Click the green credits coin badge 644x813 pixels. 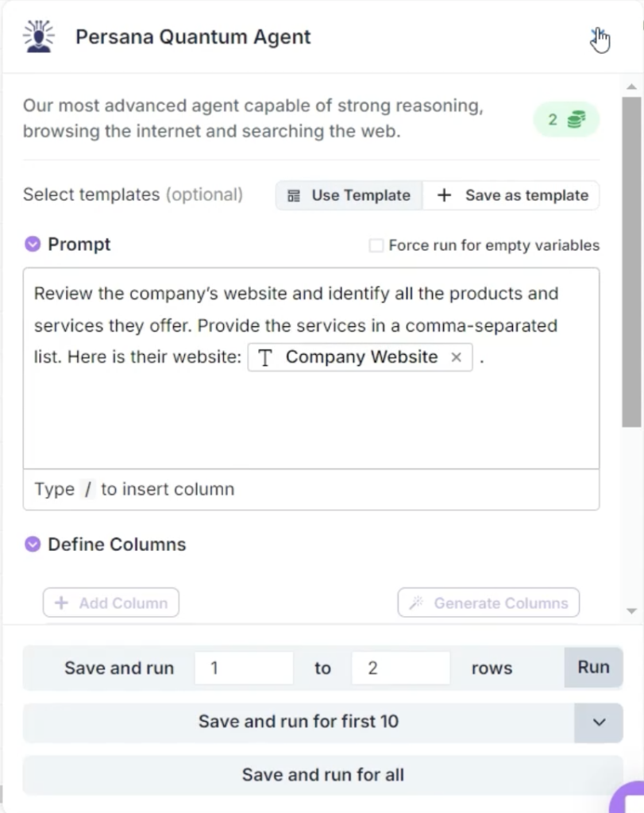pos(566,120)
